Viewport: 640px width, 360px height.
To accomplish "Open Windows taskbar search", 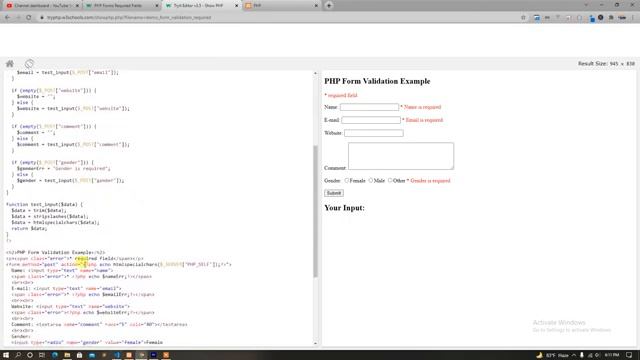I will coord(18,355).
